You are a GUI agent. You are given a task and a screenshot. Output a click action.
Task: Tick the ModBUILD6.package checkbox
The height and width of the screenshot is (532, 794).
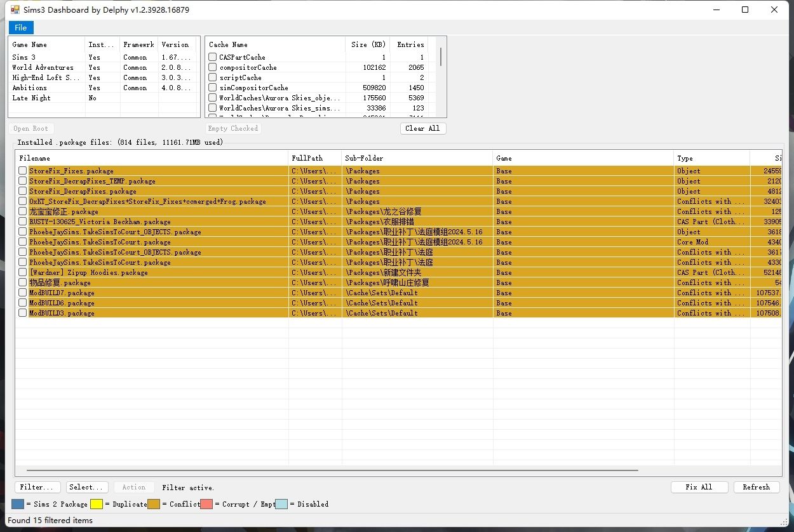point(23,303)
